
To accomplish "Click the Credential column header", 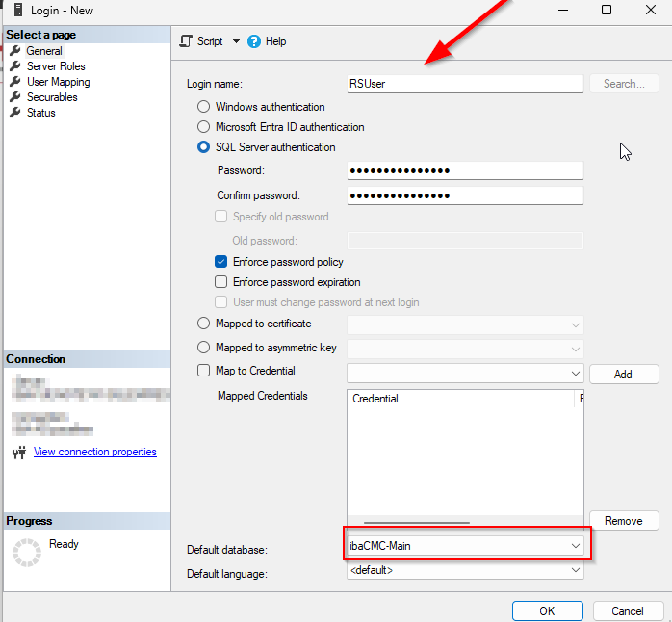I will point(462,399).
